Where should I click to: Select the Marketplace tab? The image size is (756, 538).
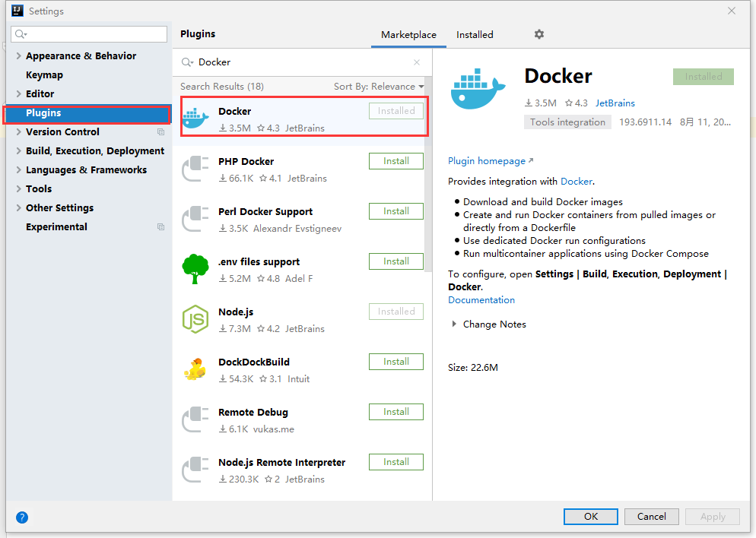pyautogui.click(x=408, y=34)
